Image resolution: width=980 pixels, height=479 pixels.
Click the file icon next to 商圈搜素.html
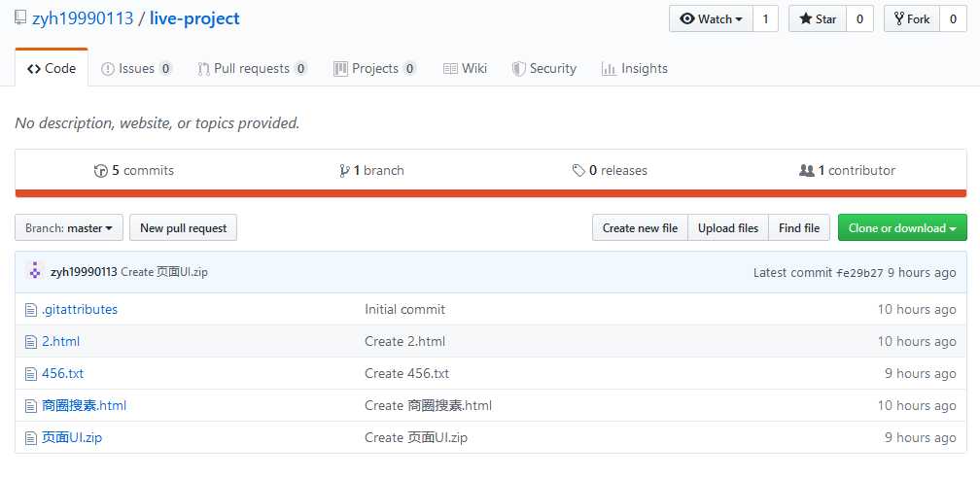31,406
